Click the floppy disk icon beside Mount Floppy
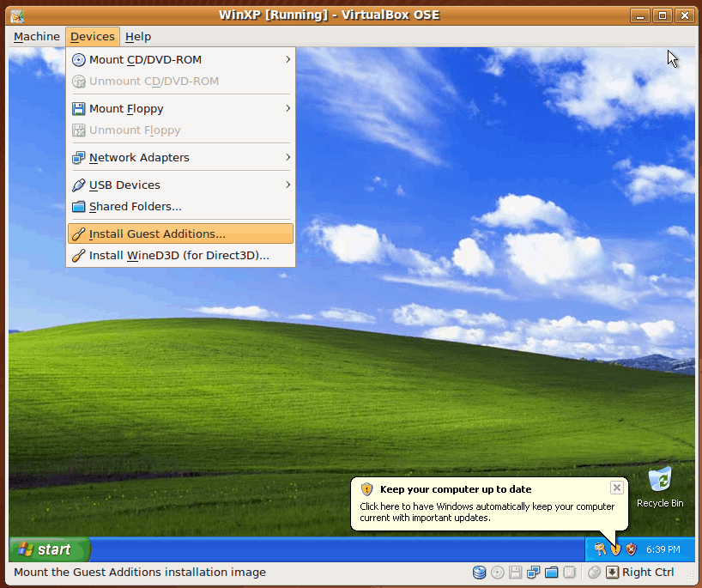Image resolution: width=702 pixels, height=588 pixels. (79, 108)
